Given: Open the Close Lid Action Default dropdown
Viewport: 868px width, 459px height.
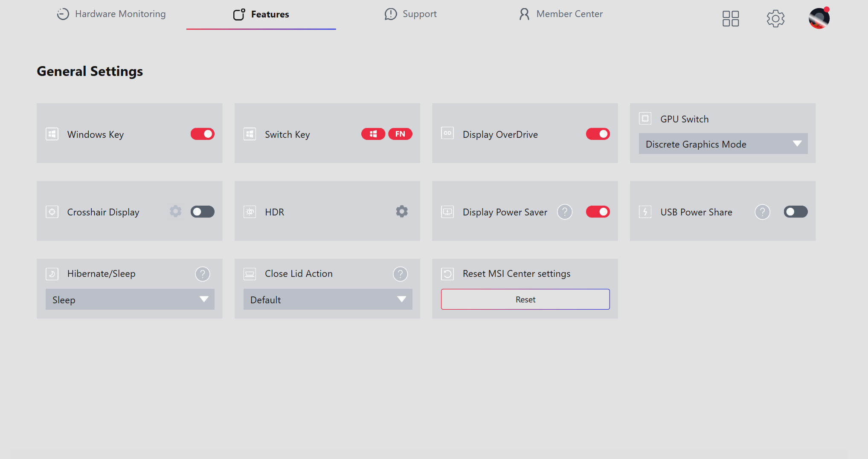Looking at the screenshot, I should click(328, 299).
